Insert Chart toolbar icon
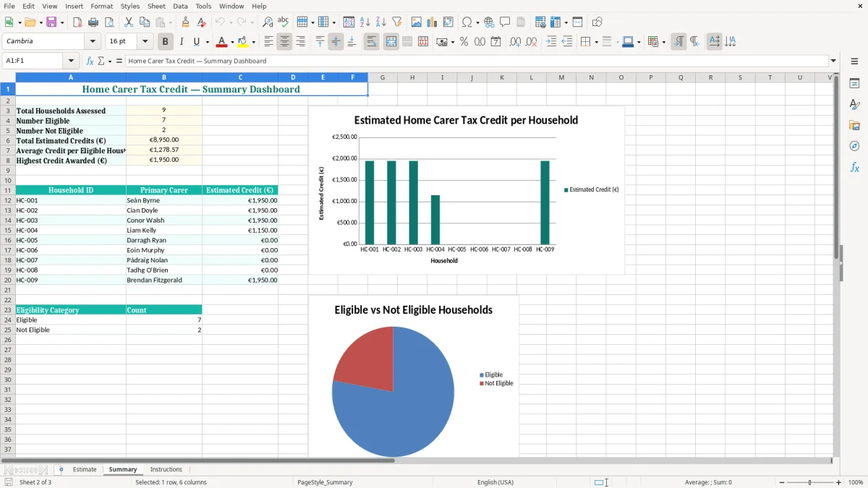The image size is (868, 488). (433, 22)
